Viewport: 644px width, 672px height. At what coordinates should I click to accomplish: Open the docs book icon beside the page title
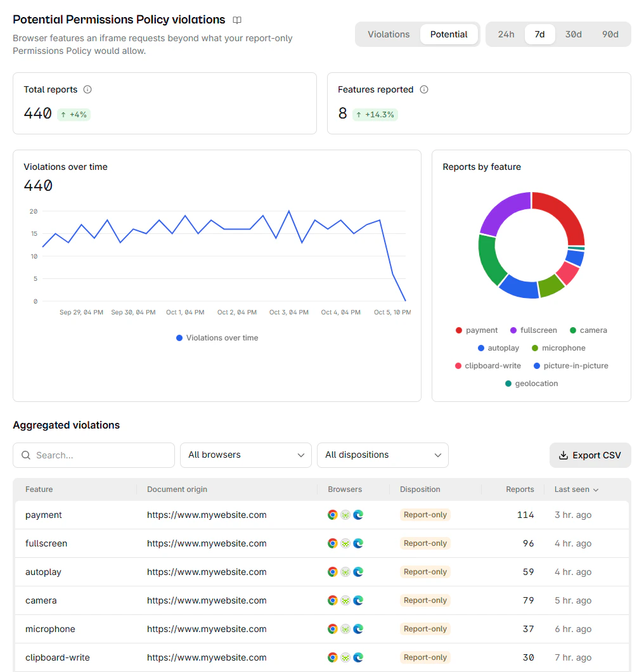coord(237,20)
